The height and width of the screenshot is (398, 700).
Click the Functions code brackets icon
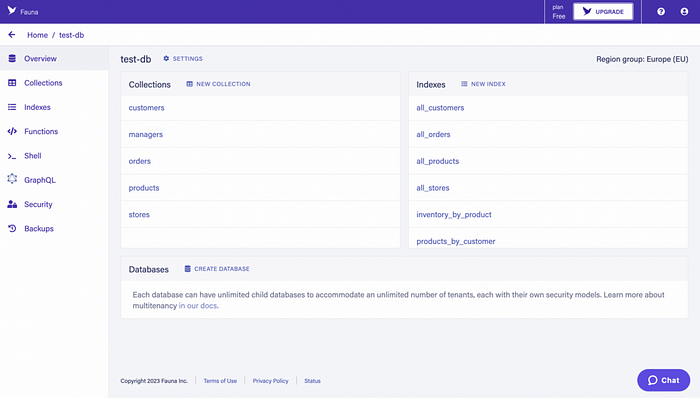pos(12,131)
